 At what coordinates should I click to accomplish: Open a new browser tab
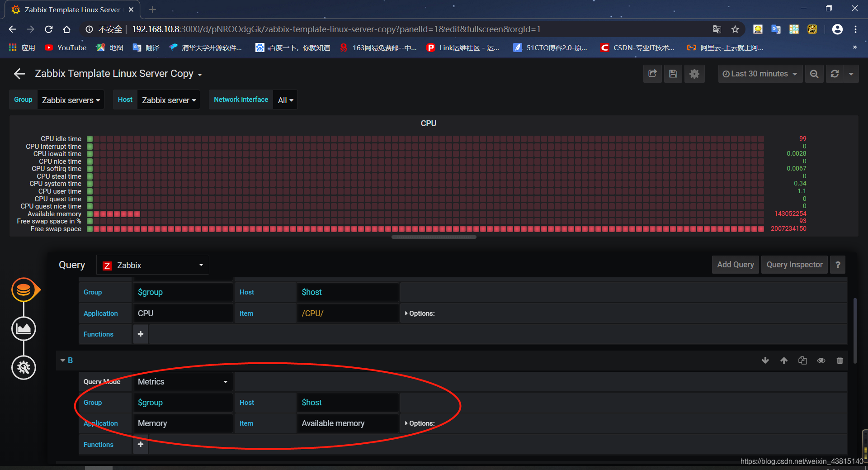coord(152,9)
